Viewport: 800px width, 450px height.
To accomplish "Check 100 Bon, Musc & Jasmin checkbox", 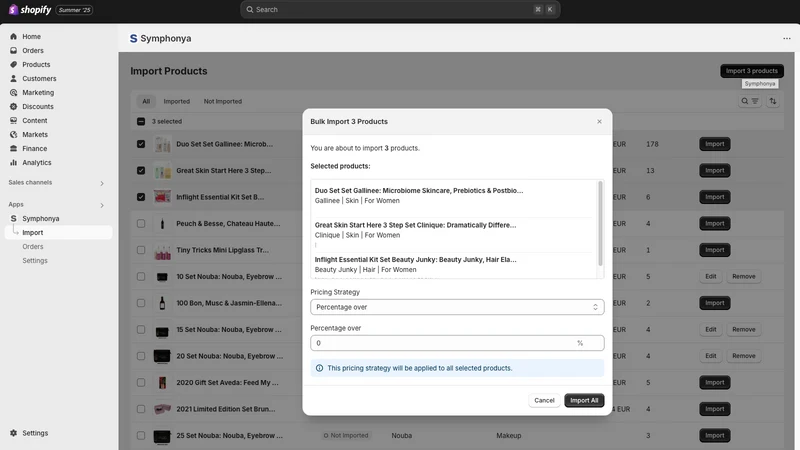I will 141,303.
